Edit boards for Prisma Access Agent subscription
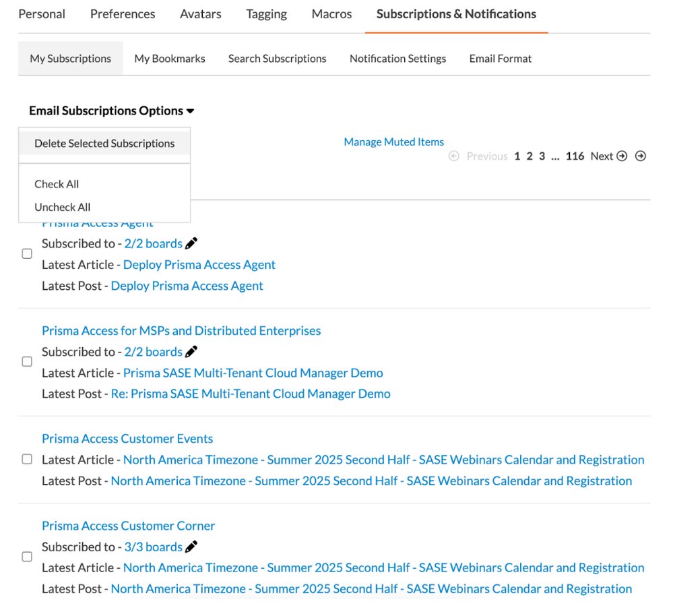 pyautogui.click(x=191, y=243)
